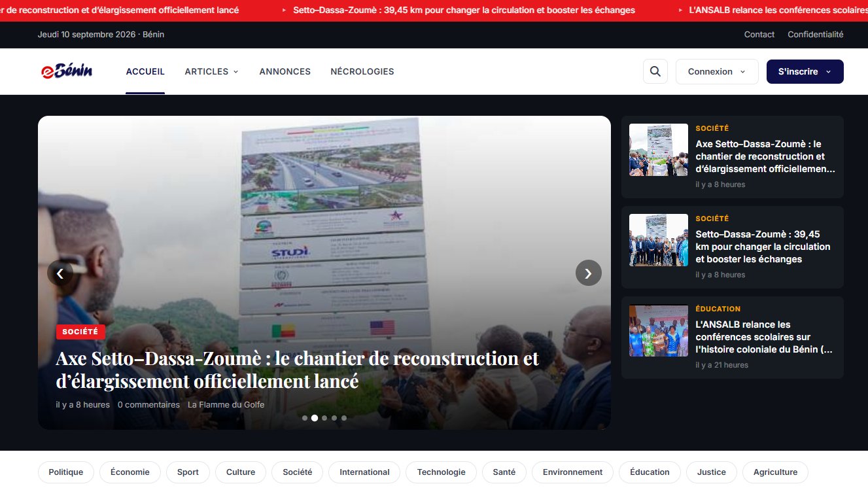
Task: Filter by Éducation category chip
Action: 650,472
